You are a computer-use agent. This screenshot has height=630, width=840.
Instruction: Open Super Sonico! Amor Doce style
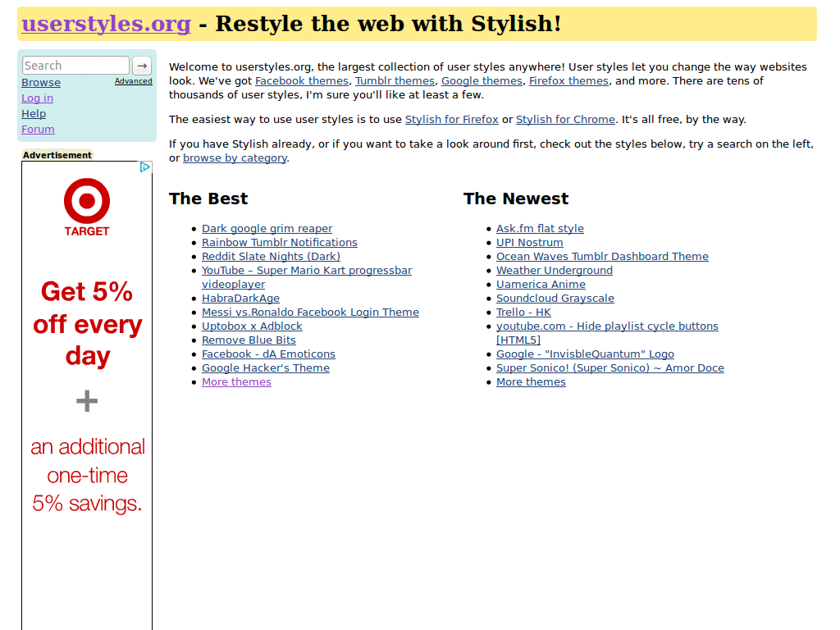(609, 368)
